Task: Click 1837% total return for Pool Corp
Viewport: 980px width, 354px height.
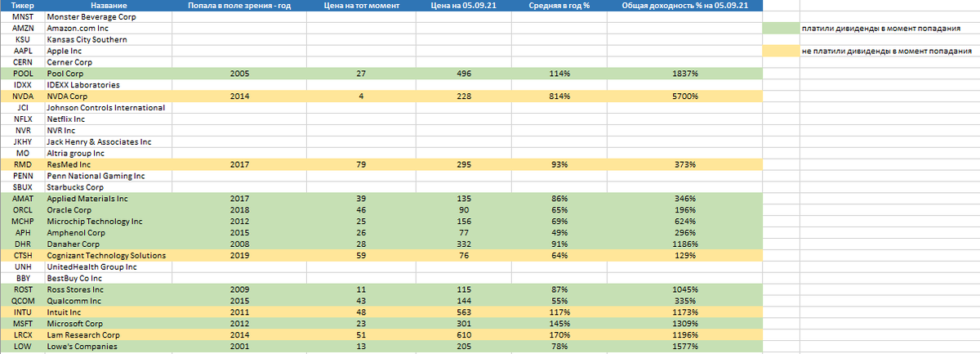Action: point(685,74)
